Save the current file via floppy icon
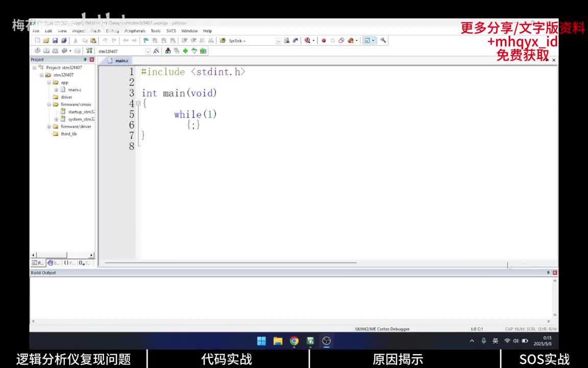 pos(55,40)
